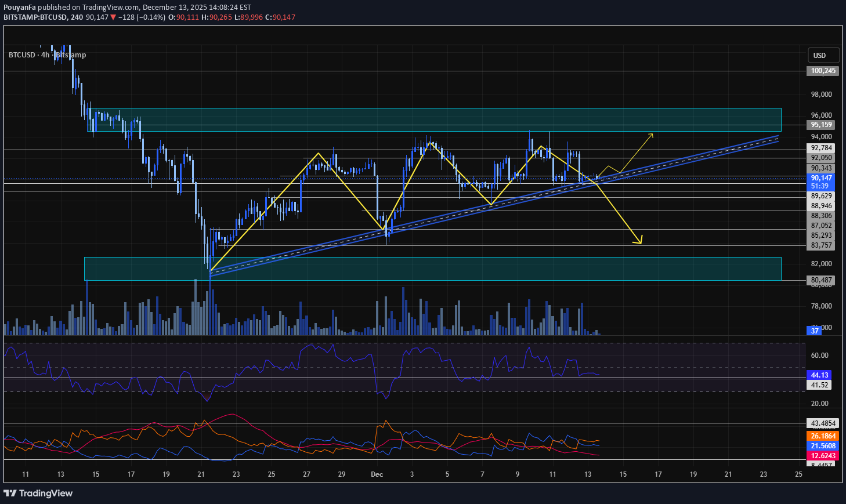The image size is (846, 504).
Task: Click the 80,487 support price label
Action: [x=821, y=280]
